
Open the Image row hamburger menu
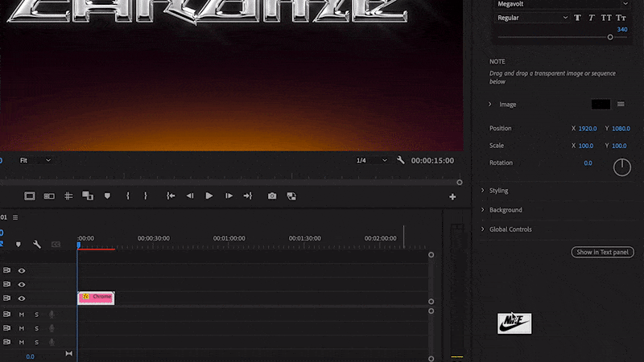click(621, 105)
